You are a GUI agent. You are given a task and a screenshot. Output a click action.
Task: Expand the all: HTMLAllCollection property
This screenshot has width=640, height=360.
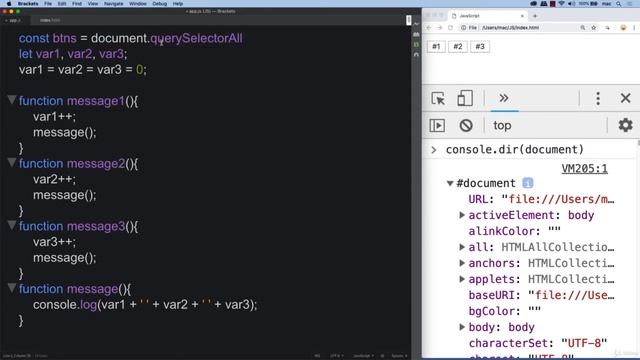[x=462, y=247]
